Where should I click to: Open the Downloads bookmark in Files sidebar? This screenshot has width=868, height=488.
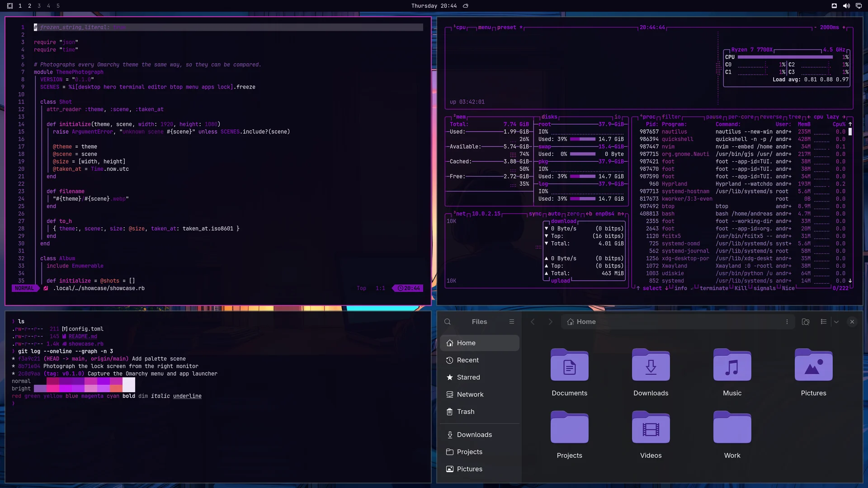[x=480, y=435]
